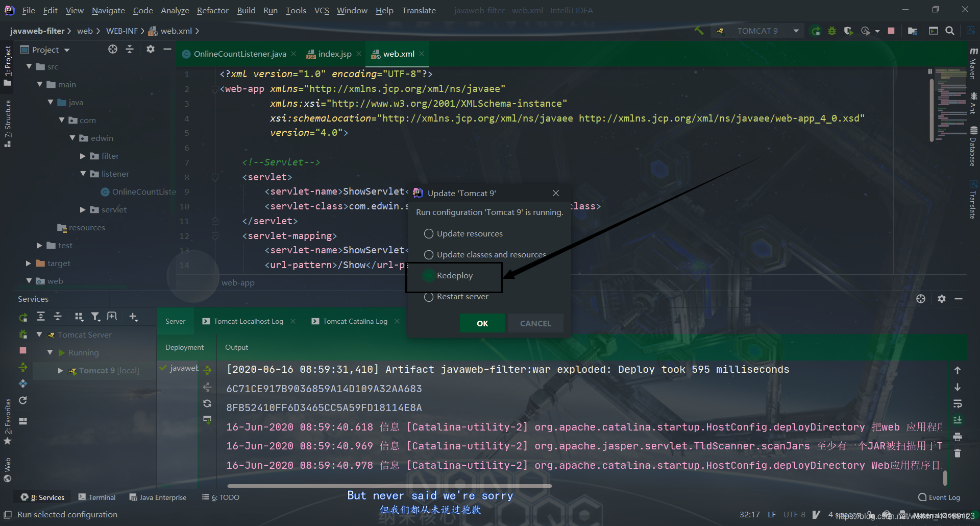Click the Debug bug icon in toolbar
Image resolution: width=980 pixels, height=526 pixels.
click(x=832, y=31)
